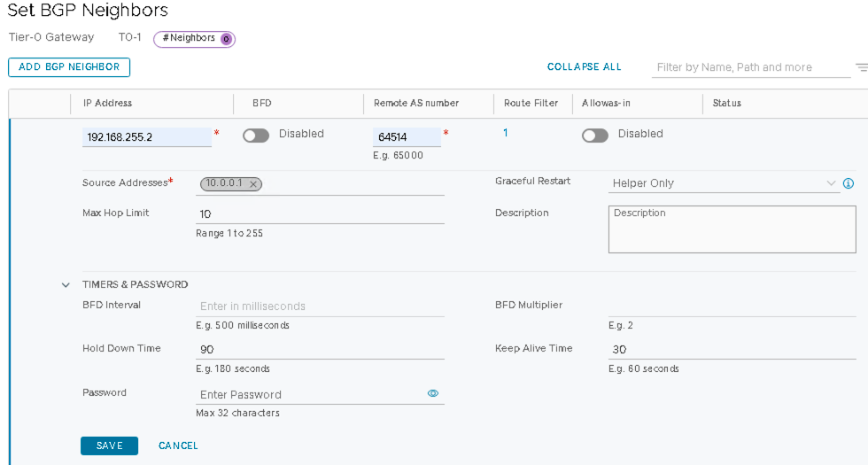Image resolution: width=868 pixels, height=465 pixels.
Task: Focus the BFD Interval input
Action: 319,306
